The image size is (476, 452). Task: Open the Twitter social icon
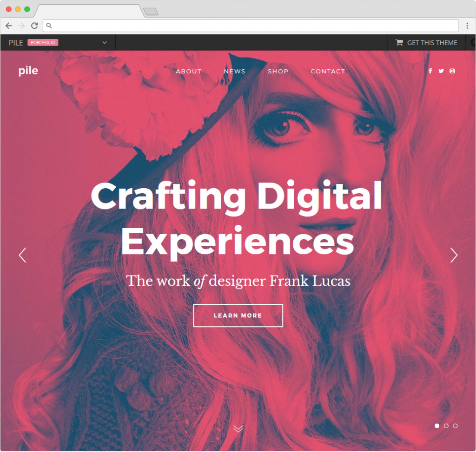441,71
